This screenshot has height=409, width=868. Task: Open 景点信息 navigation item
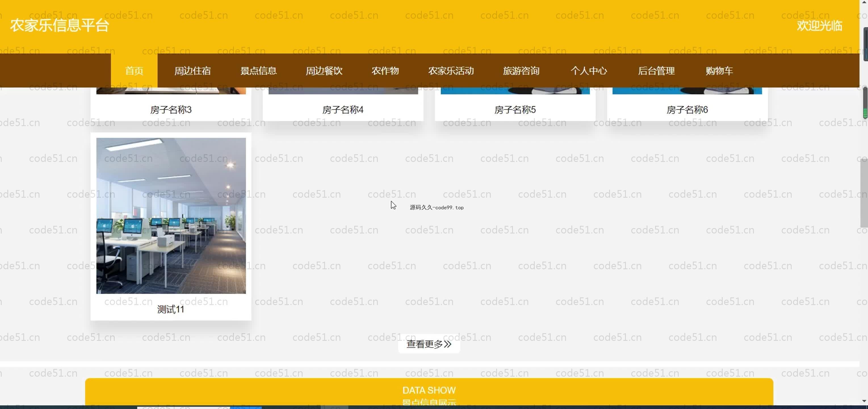click(x=259, y=71)
